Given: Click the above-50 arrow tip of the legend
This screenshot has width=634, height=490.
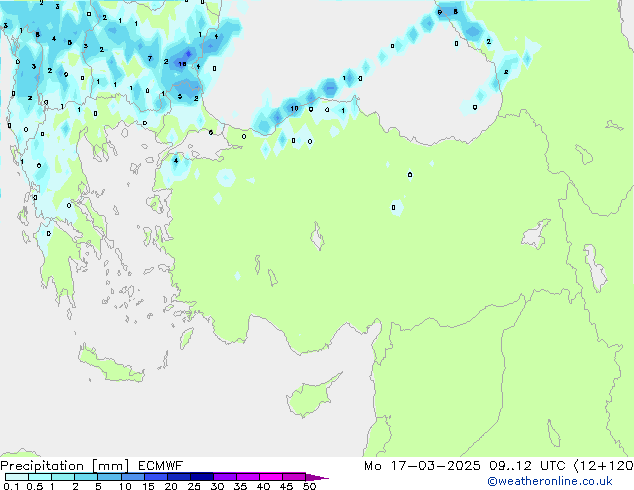Looking at the screenshot, I should pyautogui.click(x=317, y=477).
